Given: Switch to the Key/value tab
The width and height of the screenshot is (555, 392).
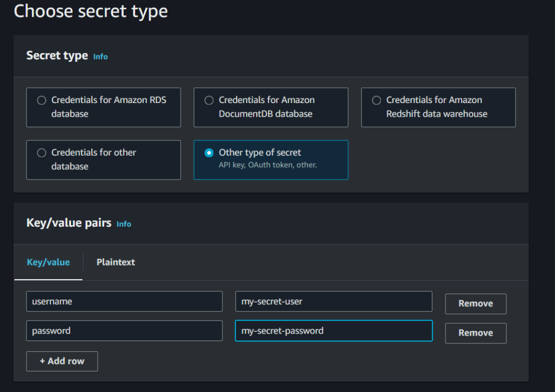Looking at the screenshot, I should (48, 262).
